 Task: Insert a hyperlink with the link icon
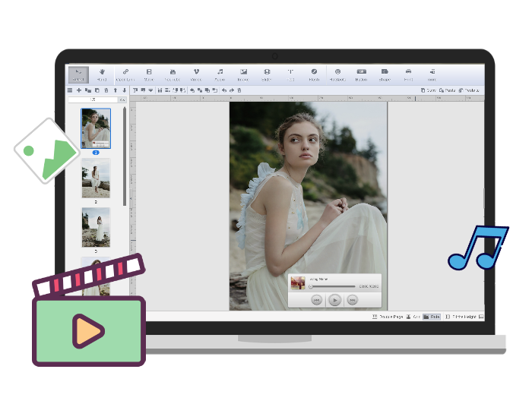click(125, 74)
